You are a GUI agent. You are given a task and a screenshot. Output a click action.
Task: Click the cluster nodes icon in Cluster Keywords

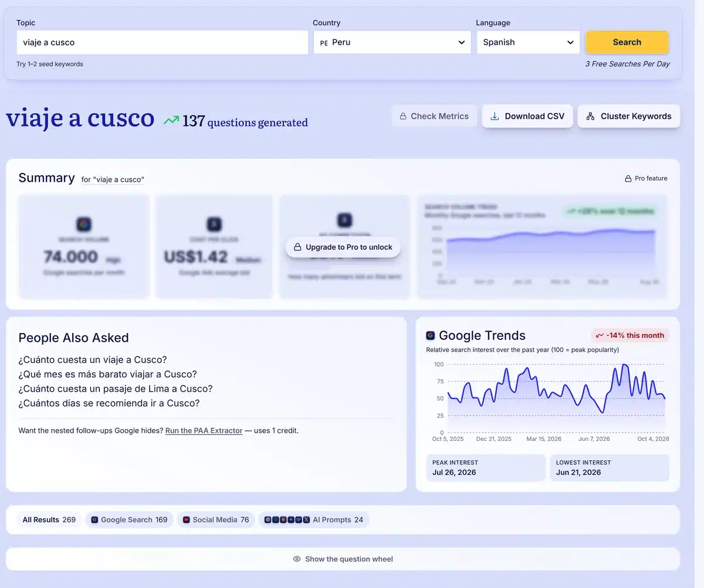click(x=590, y=116)
